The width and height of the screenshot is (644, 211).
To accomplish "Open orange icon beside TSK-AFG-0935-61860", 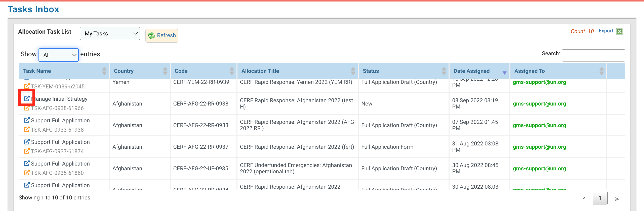I will pyautogui.click(x=27, y=173).
